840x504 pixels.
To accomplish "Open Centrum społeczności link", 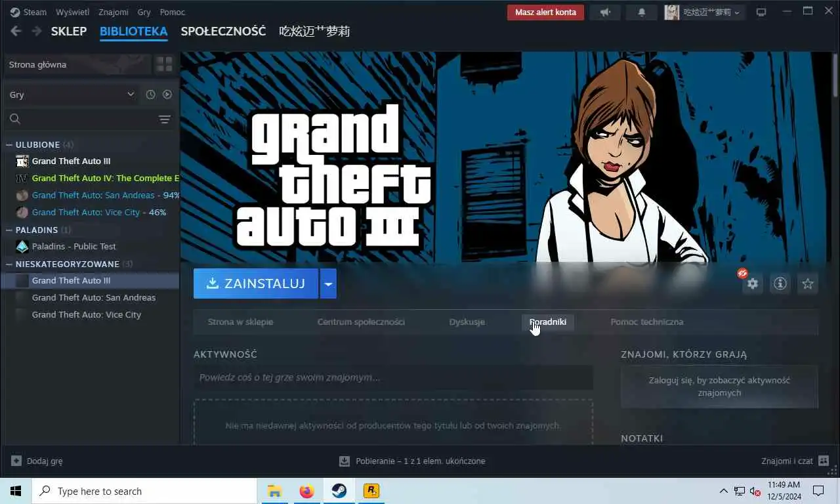I will [x=361, y=322].
